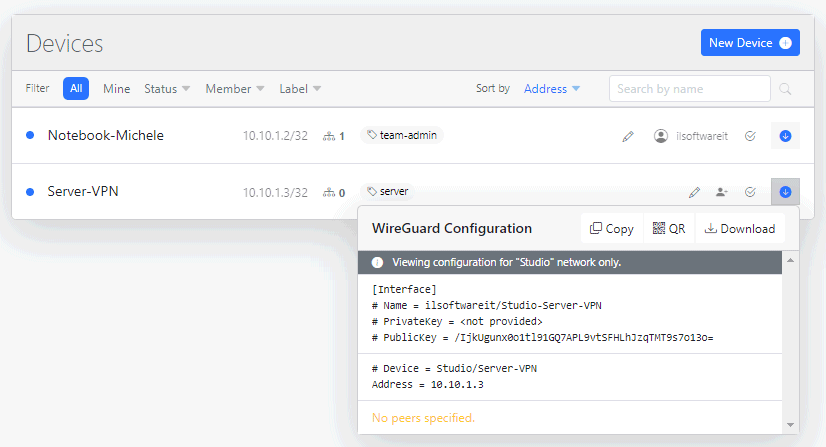The width and height of the screenshot is (826, 447).
Task: Click peers icon in Server-VPN row
Action: coord(329,193)
